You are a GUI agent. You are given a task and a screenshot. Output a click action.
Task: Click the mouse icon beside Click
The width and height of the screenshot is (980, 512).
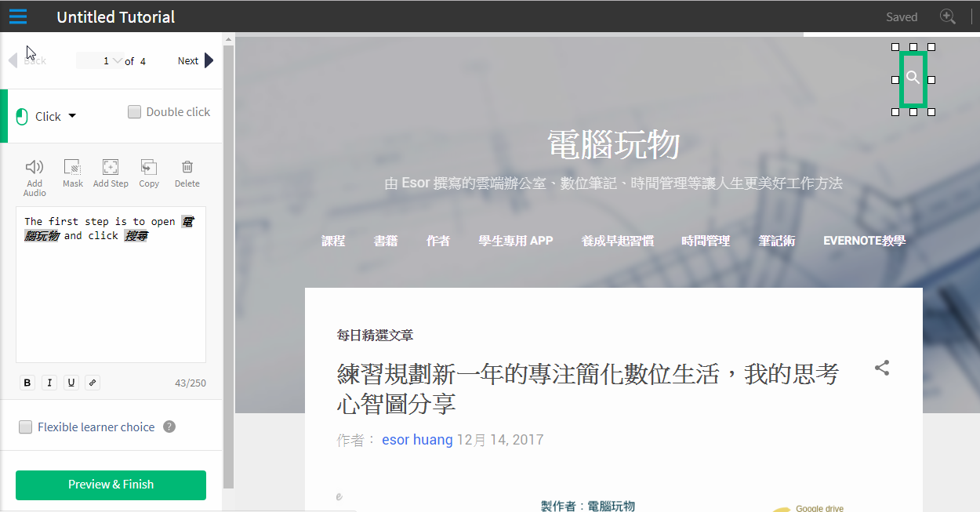pyautogui.click(x=22, y=116)
